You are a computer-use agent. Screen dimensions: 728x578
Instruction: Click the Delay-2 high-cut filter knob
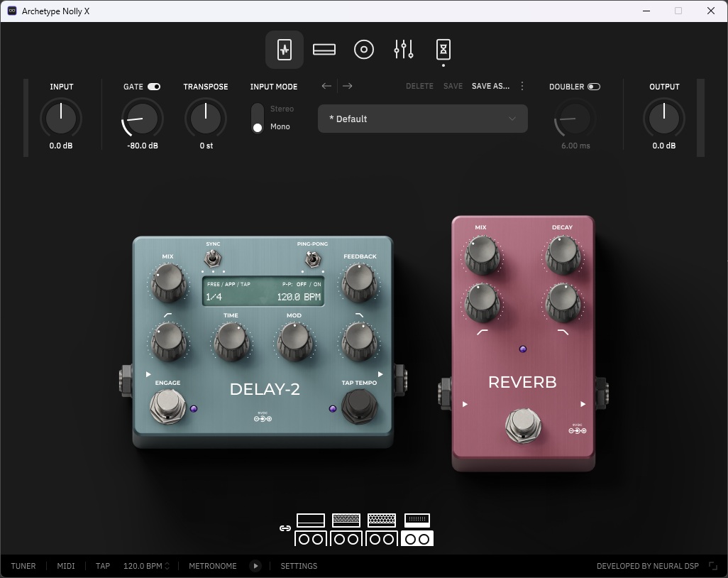coord(359,342)
